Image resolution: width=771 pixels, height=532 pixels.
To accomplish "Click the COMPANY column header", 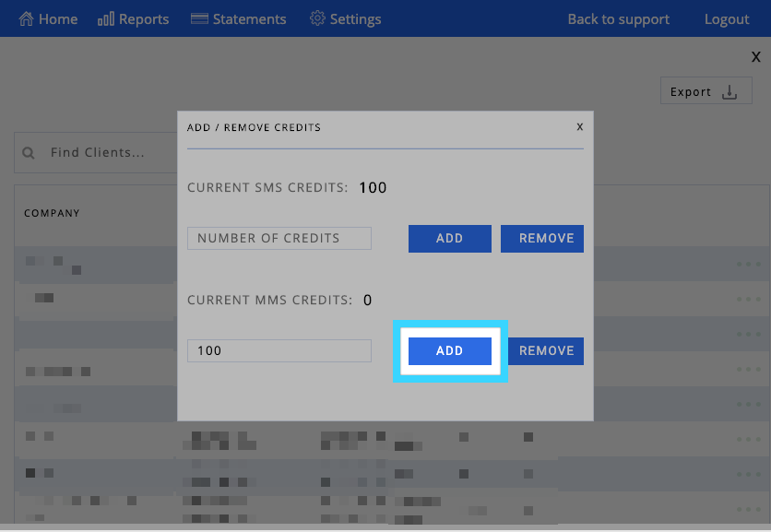I will click(x=53, y=213).
